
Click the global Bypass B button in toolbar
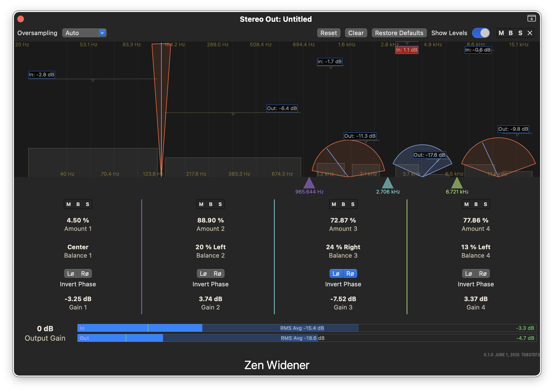[511, 33]
